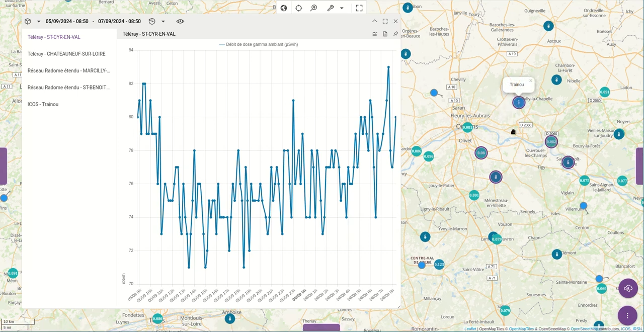Image resolution: width=644 pixels, height=332 pixels.
Task: Close the Trainou map popup
Action: point(530,80)
